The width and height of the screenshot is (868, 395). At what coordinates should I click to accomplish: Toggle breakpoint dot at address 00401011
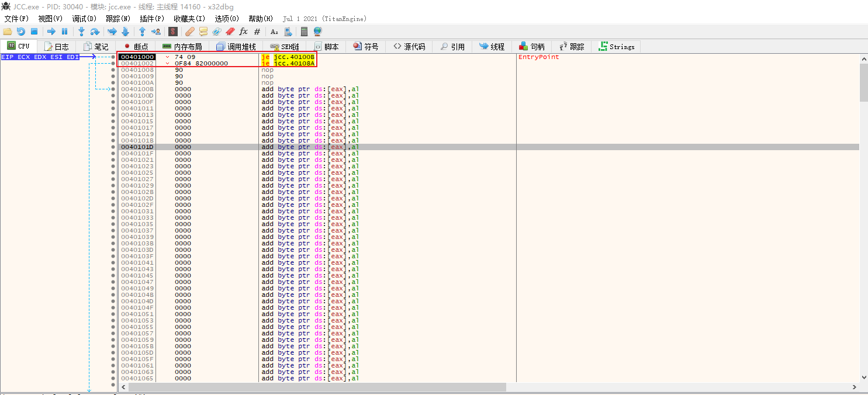[113, 108]
